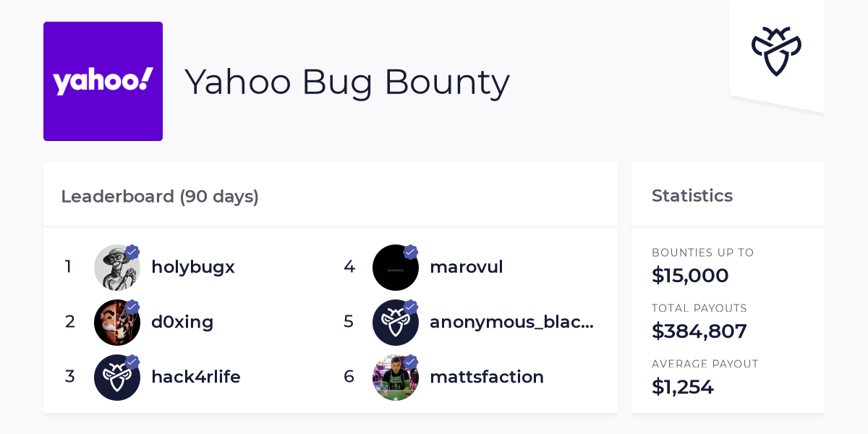The width and height of the screenshot is (868, 434).
Task: Select the Statistics panel header
Action: coord(692,195)
